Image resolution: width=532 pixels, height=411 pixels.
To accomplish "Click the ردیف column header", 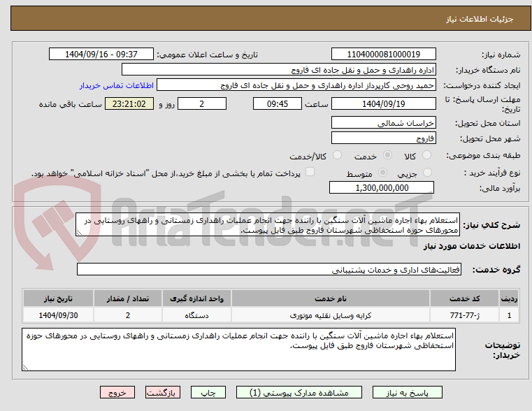I will [509, 298].
